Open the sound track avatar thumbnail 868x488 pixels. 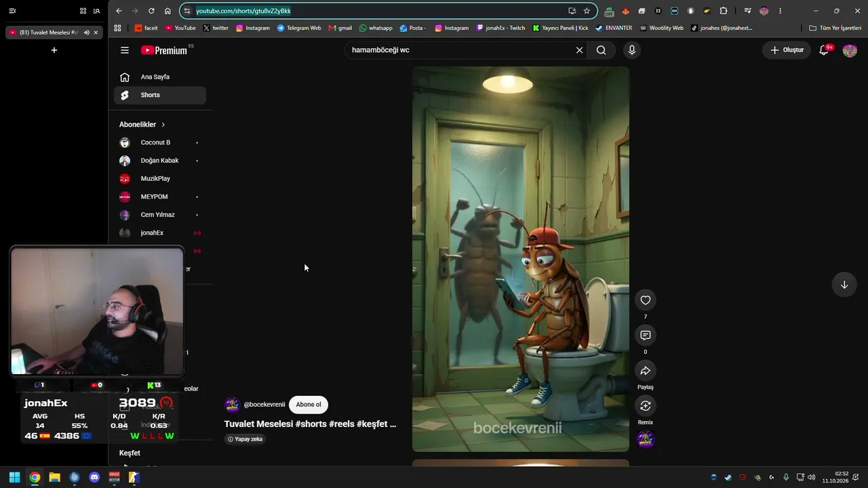646,439
